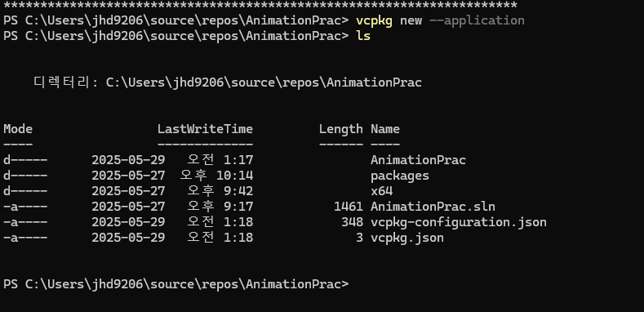Click the Mode column header
The width and height of the screenshot is (644, 312).
[x=18, y=129]
